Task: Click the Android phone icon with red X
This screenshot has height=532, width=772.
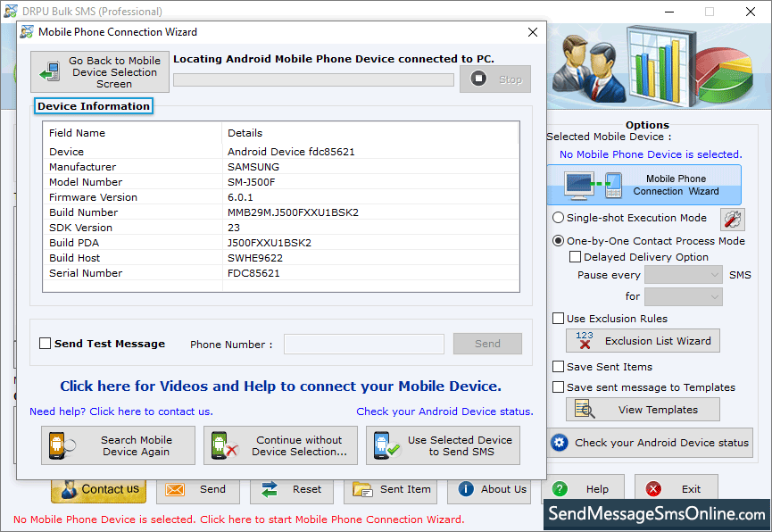Action: [225, 445]
